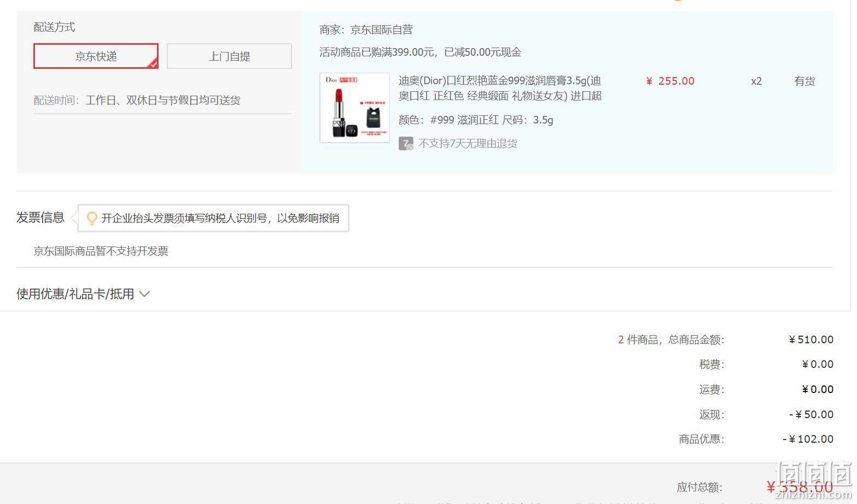
Task: Click the 有货 stock status
Action: [804, 81]
